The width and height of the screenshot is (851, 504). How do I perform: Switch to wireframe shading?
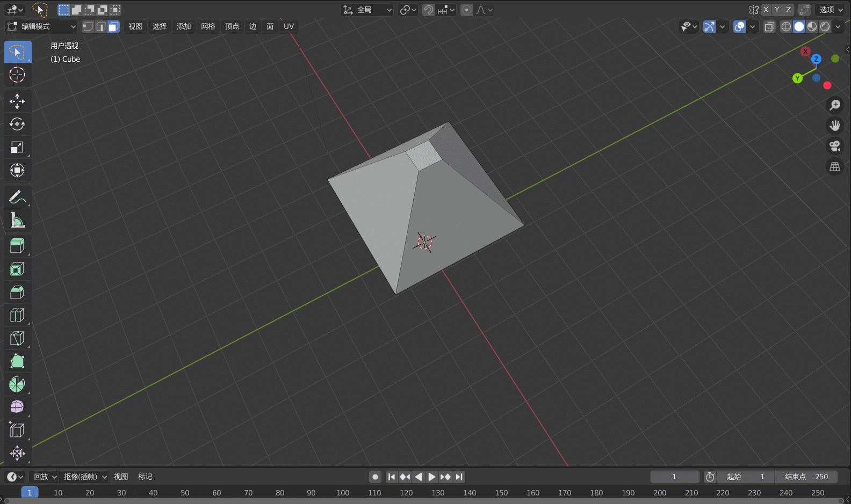[786, 26]
